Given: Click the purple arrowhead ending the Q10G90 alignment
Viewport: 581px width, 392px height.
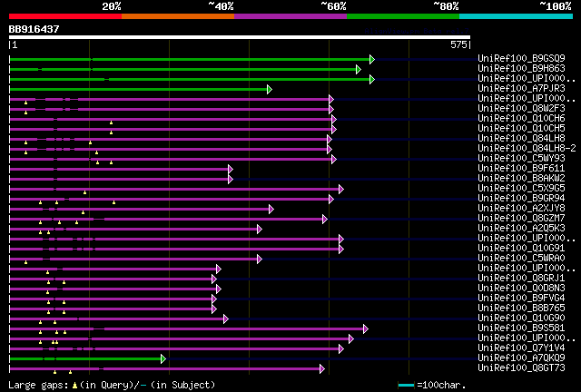Looking at the screenshot, I should pyautogui.click(x=226, y=319).
